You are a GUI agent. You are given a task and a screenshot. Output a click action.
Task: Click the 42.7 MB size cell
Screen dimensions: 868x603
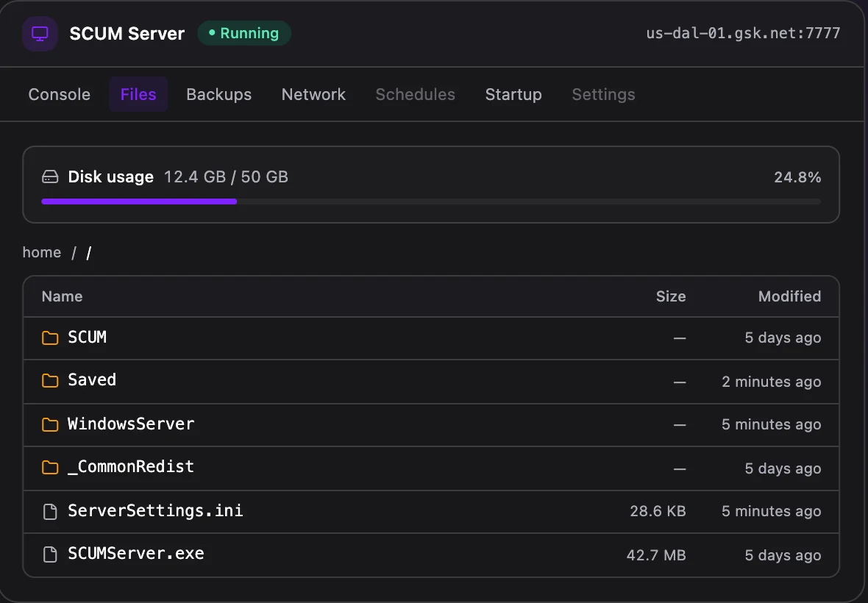(657, 555)
